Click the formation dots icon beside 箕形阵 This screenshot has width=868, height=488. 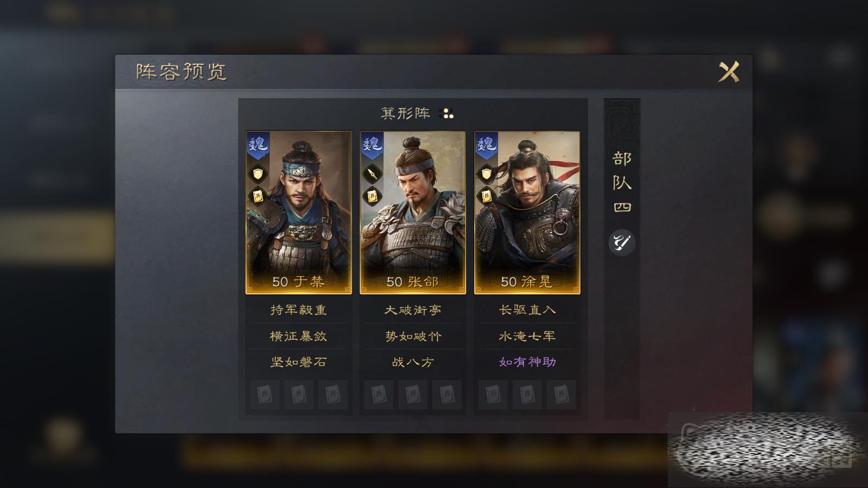coord(448,114)
